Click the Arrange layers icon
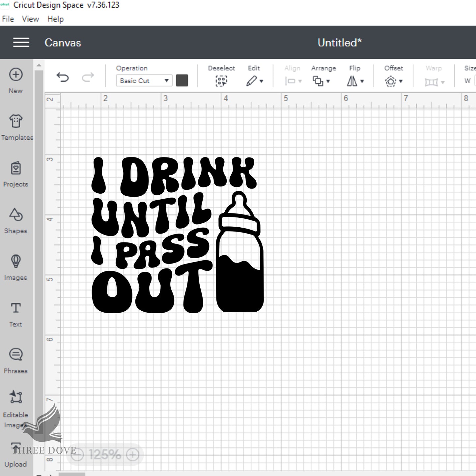 click(318, 81)
